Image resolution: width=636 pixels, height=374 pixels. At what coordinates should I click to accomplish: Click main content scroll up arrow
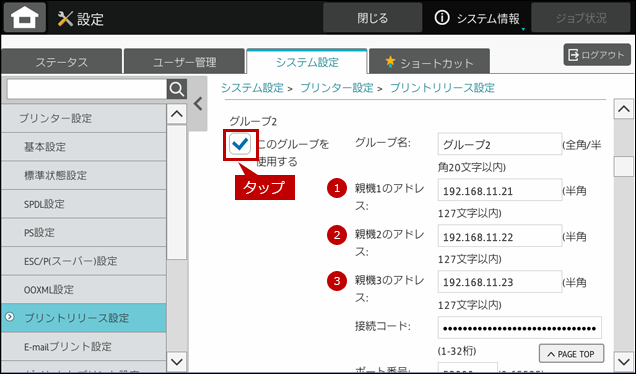623,109
